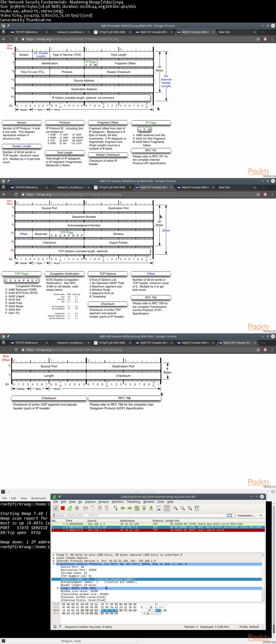Image resolution: width=276 pixels, height=644 pixels.
Task: Reset Wireshark text to normal size
Action: pos(190,508)
